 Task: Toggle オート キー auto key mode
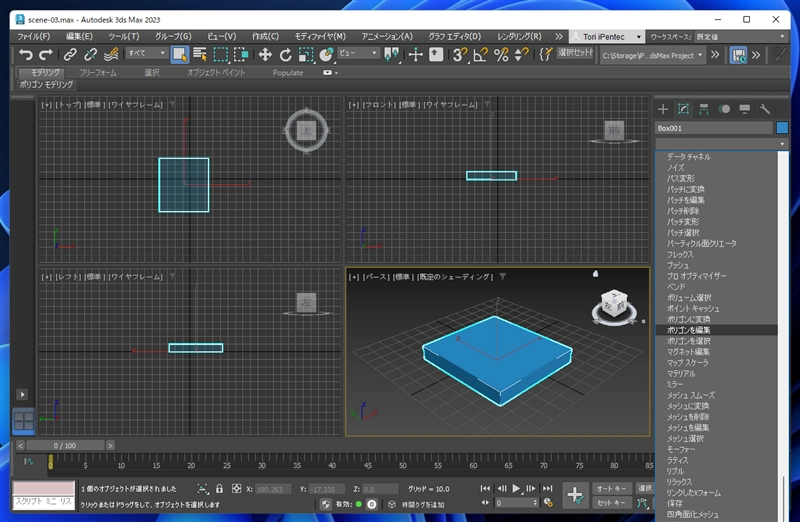pos(611,488)
